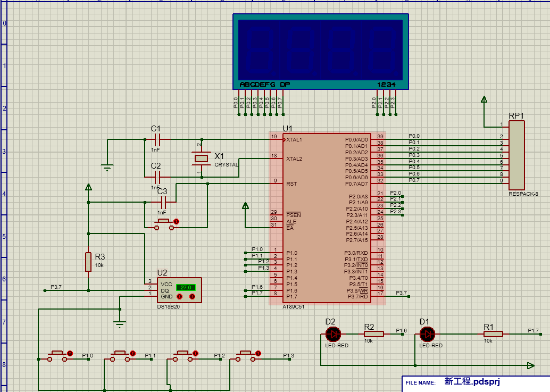Screen dimensions: 550x392
Task: Toggle the latch on the P1.0 push button
Action: click(70, 353)
